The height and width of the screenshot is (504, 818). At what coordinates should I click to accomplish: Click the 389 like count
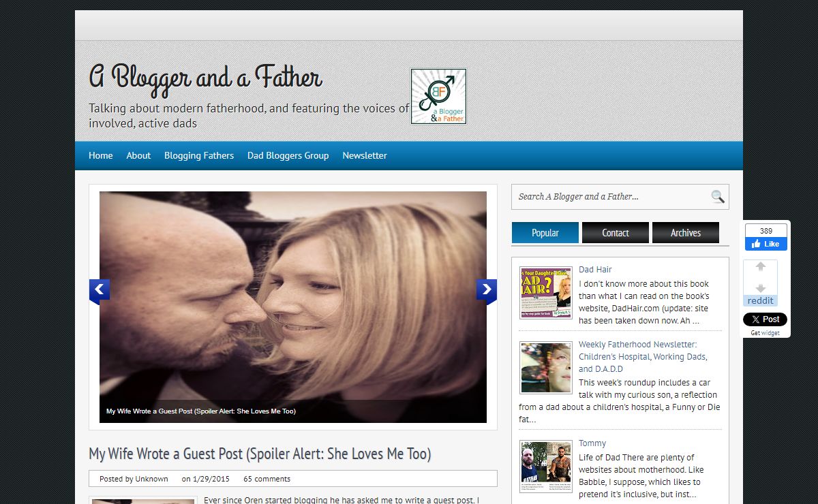766,231
